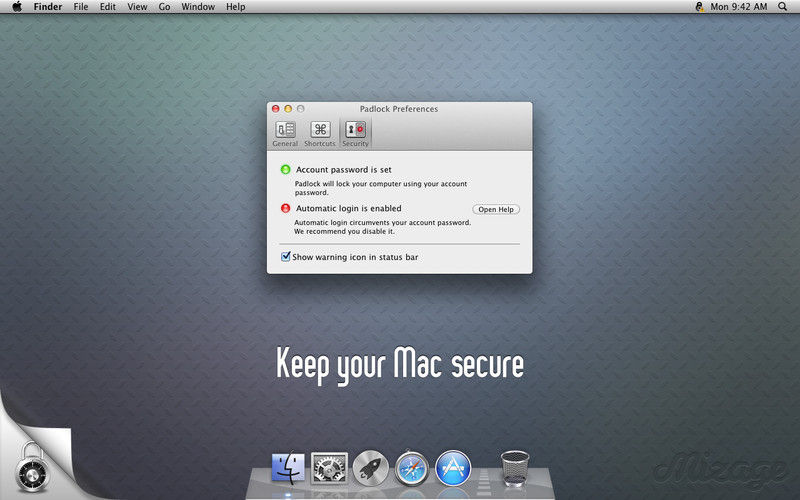Image resolution: width=800 pixels, height=500 pixels.
Task: Click the green account password status indicator
Action: 286,169
